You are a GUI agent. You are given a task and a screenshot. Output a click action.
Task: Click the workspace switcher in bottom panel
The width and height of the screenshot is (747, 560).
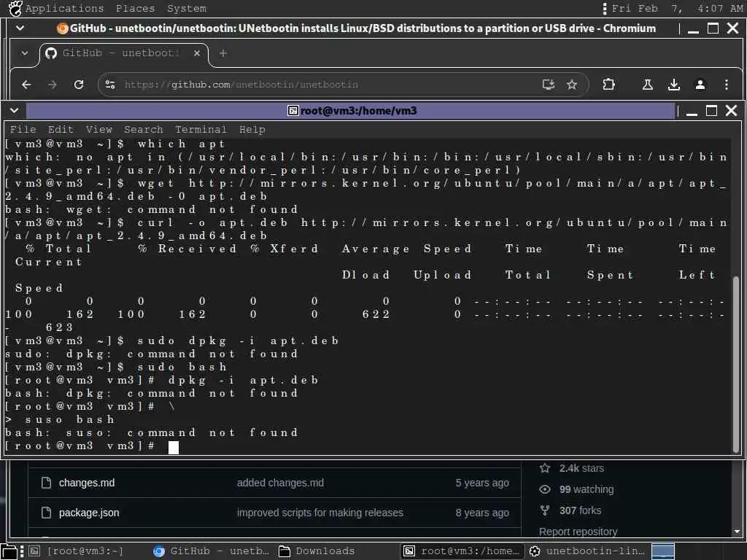coord(662,551)
